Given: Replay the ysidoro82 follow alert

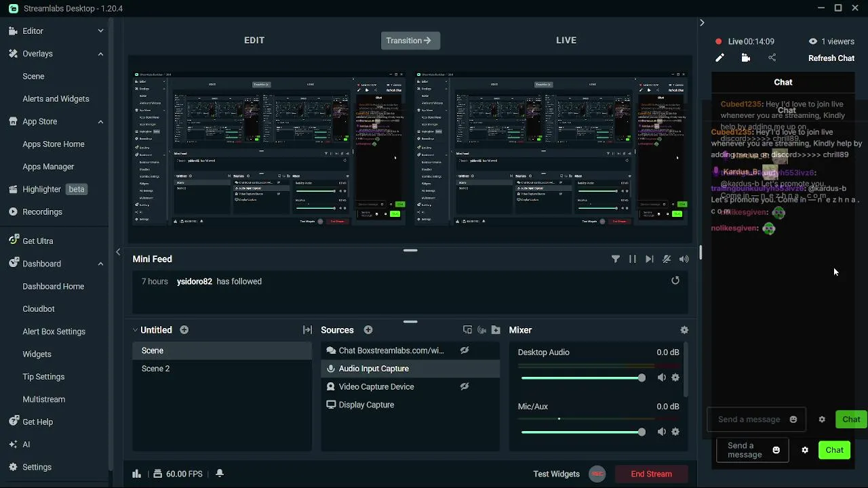Looking at the screenshot, I should tap(675, 281).
